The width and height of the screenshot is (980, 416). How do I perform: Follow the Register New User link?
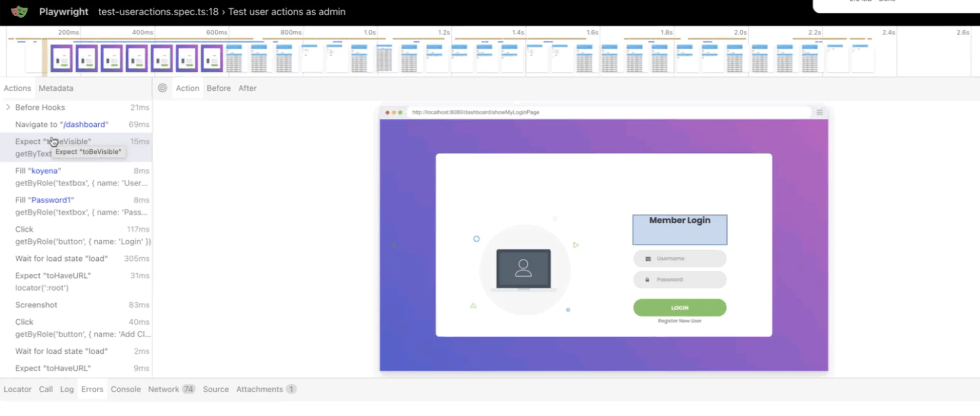point(679,321)
